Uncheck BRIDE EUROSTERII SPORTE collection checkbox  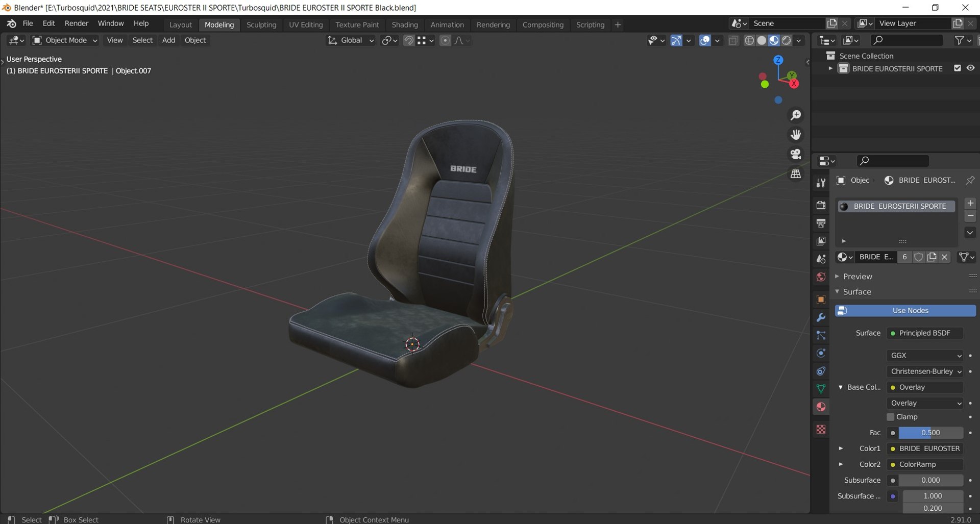pos(958,68)
